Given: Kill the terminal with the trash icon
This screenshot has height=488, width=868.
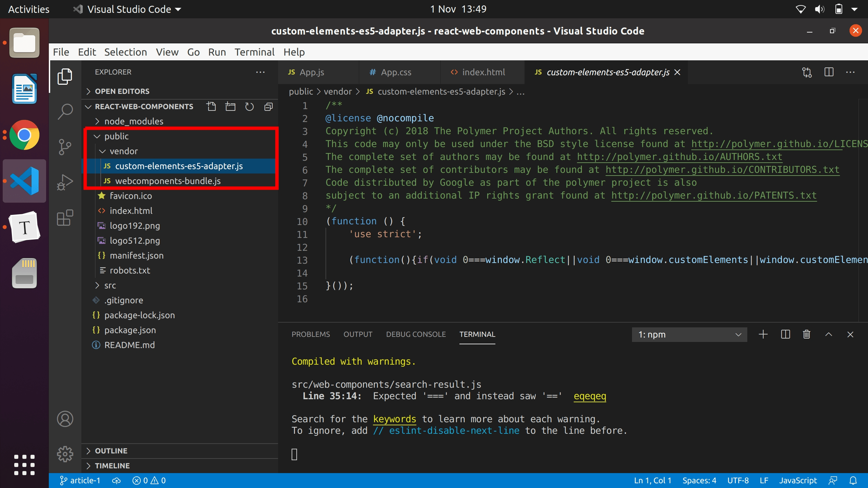Looking at the screenshot, I should click(806, 334).
